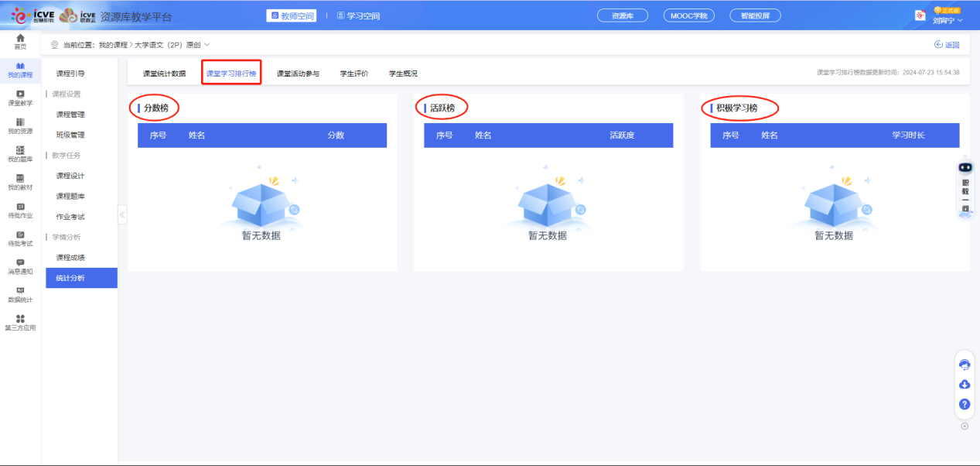点击云下载悬浮图标

tap(964, 384)
